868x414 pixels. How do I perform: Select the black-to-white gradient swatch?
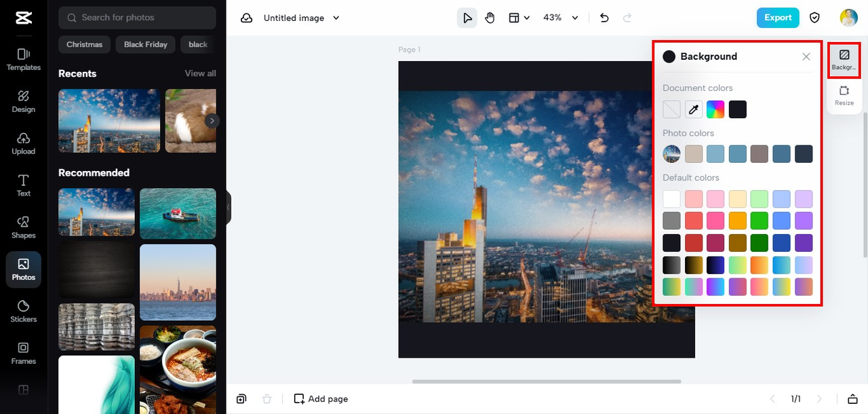pyautogui.click(x=671, y=265)
